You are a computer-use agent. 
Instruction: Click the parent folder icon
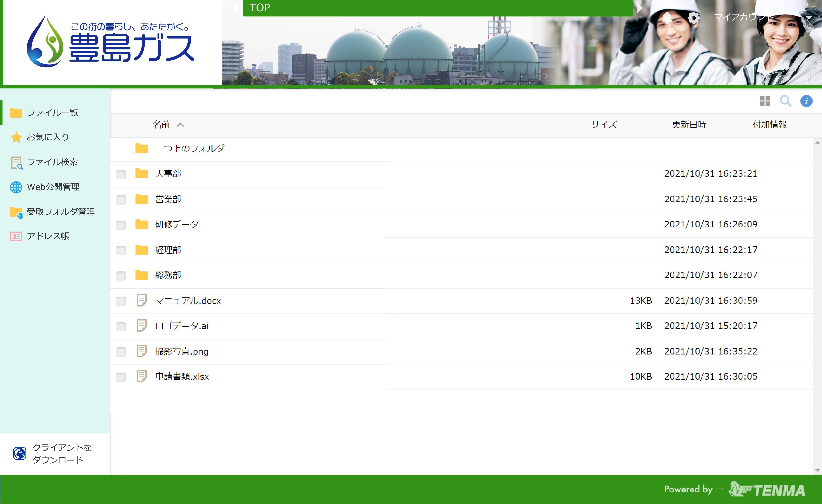[x=141, y=148]
